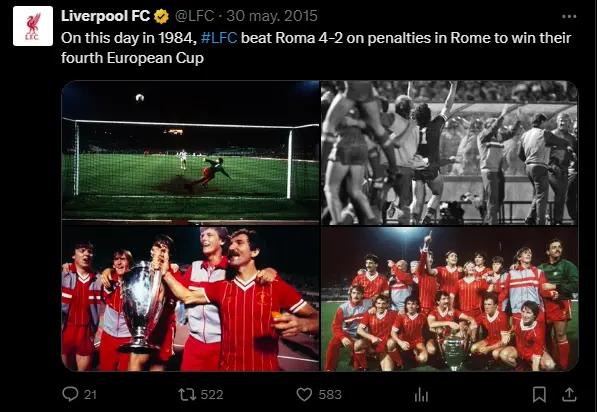Click the 583 likes count
The image size is (597, 412).
330,394
